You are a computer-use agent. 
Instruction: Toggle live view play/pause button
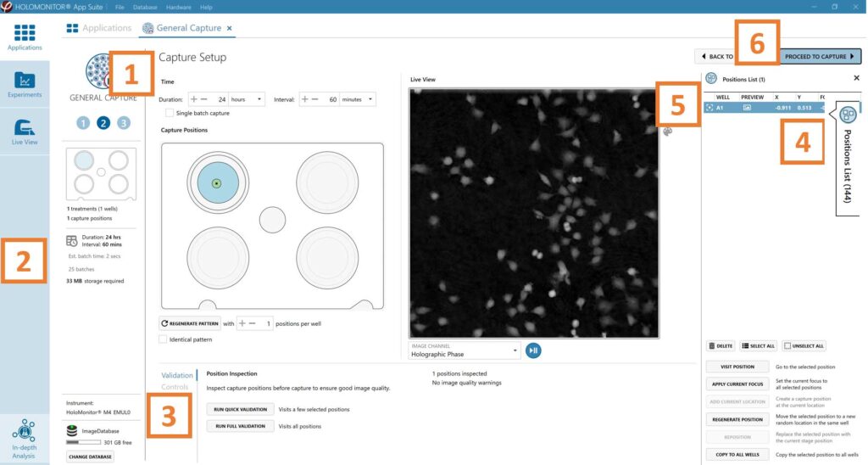click(533, 350)
